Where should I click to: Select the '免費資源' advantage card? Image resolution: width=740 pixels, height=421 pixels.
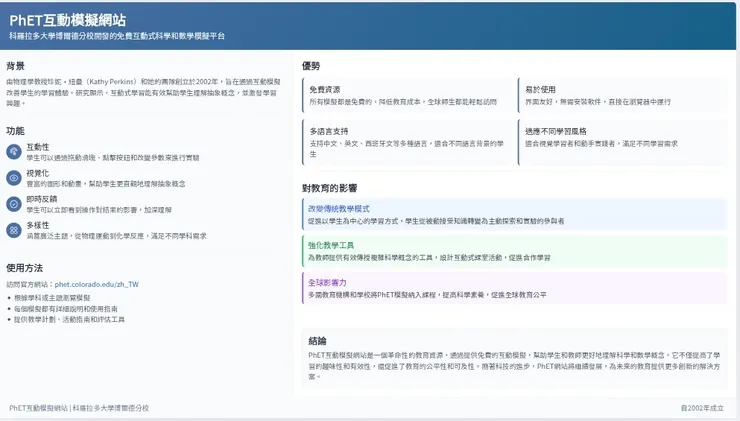point(407,95)
